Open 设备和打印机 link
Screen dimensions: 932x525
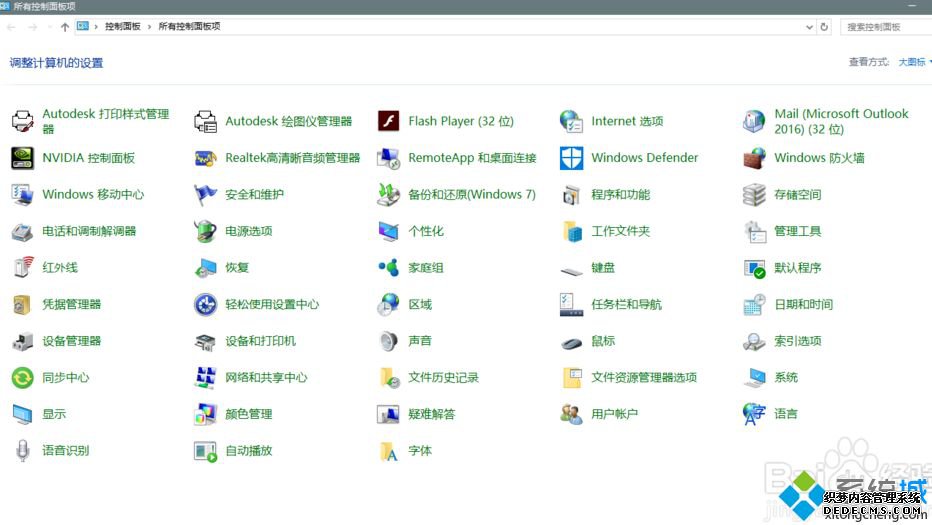coord(260,341)
